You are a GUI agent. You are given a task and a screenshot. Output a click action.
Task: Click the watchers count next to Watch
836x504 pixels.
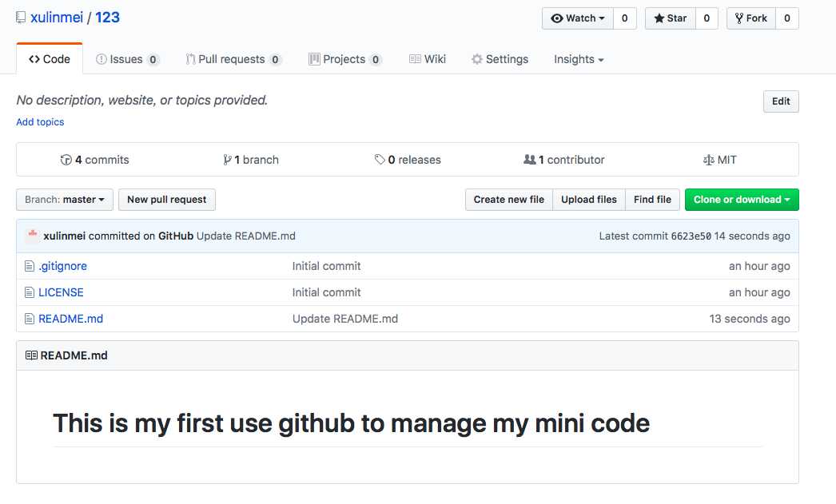(x=625, y=18)
